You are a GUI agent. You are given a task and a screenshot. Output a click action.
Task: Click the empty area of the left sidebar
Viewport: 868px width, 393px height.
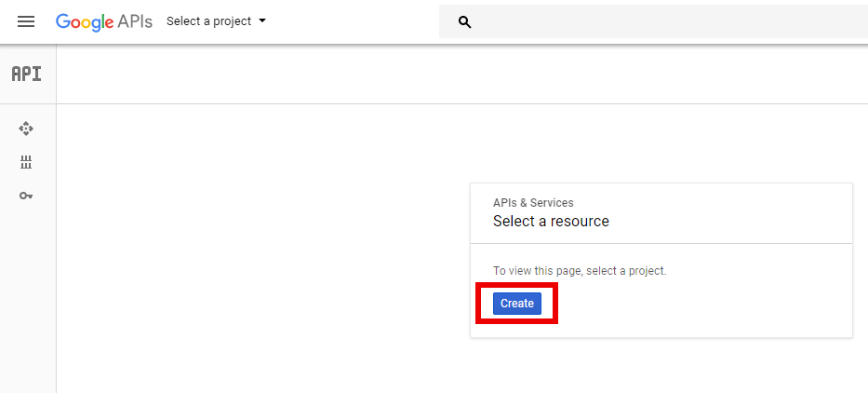pyautogui.click(x=27, y=298)
